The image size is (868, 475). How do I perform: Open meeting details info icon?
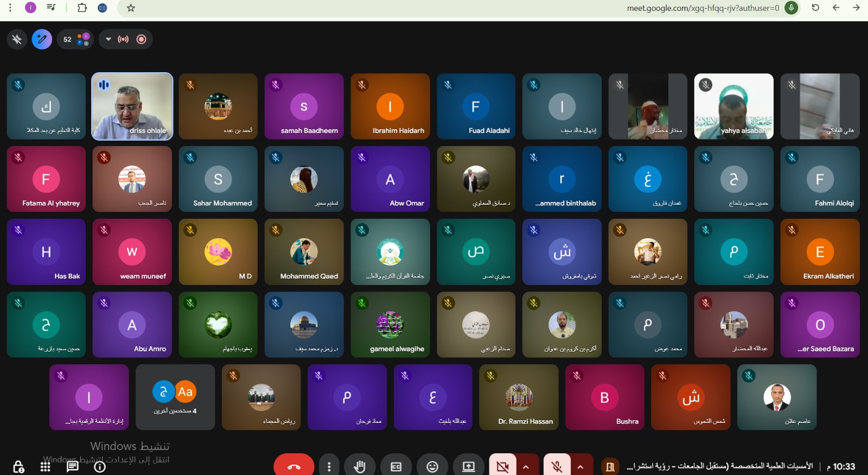tap(100, 466)
